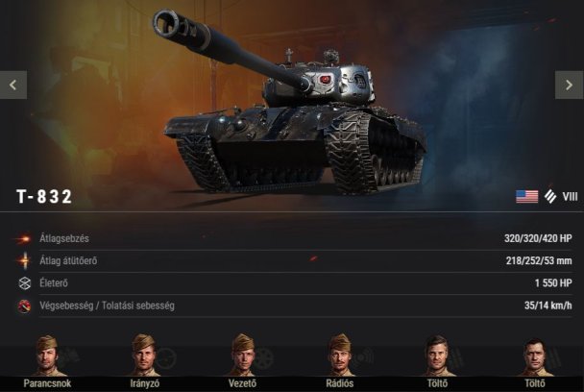584x392 pixels.
Task: Click the 320/320/420 HP damage value
Action: (538, 238)
